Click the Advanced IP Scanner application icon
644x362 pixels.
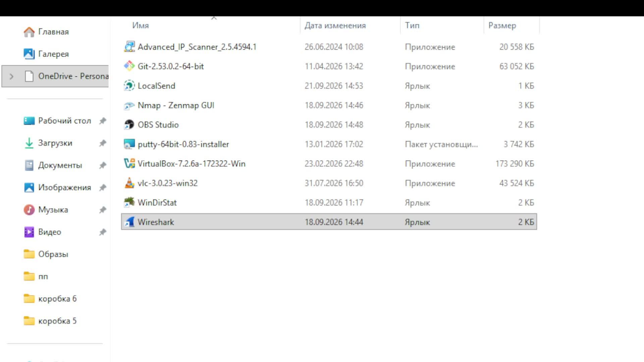pyautogui.click(x=129, y=47)
